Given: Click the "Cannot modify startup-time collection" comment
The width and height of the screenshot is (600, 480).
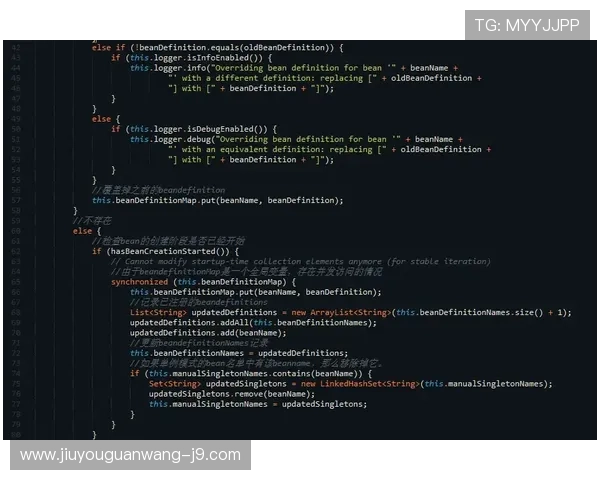Looking at the screenshot, I should pyautogui.click(x=300, y=261).
